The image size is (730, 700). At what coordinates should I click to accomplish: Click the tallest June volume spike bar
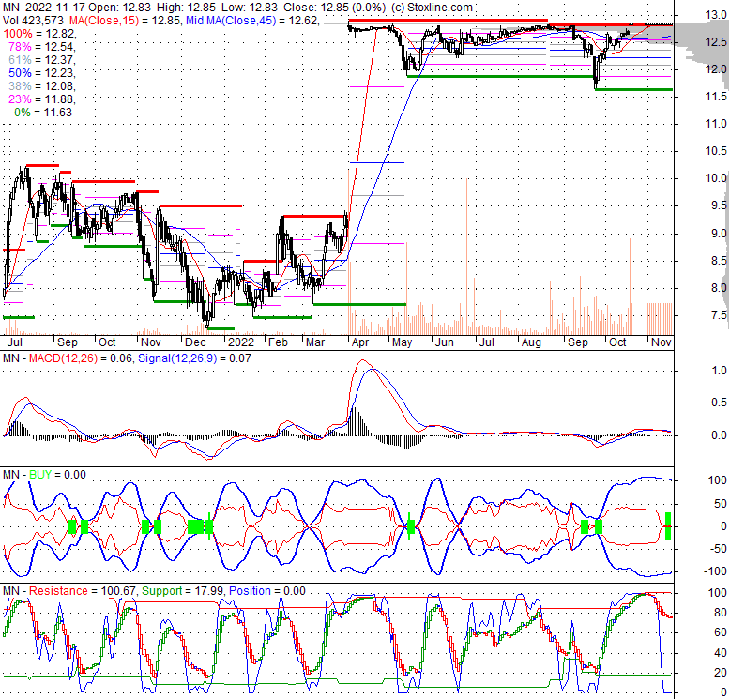pyautogui.click(x=466, y=256)
